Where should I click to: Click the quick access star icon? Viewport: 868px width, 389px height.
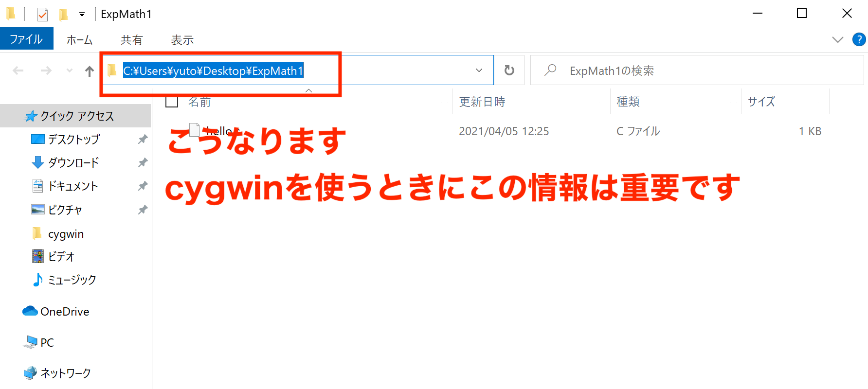31,116
